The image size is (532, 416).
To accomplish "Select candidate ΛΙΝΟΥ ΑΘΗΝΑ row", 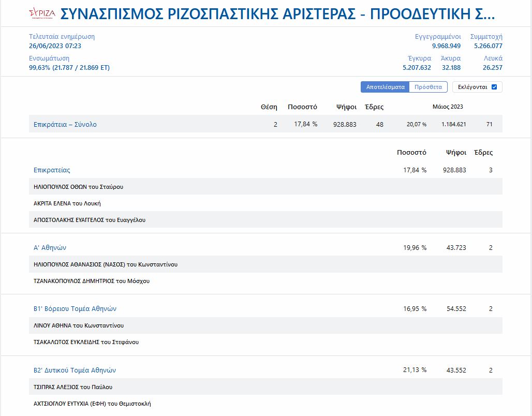I will [x=79, y=325].
